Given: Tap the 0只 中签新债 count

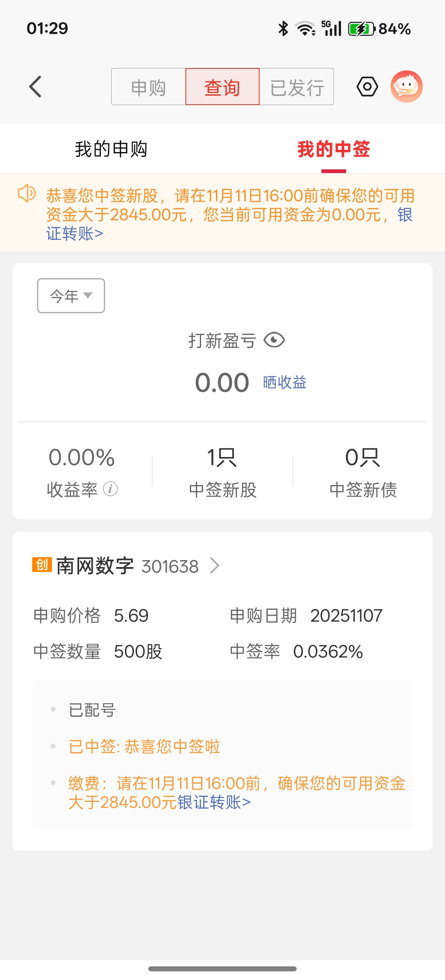Looking at the screenshot, I should pos(363,457).
